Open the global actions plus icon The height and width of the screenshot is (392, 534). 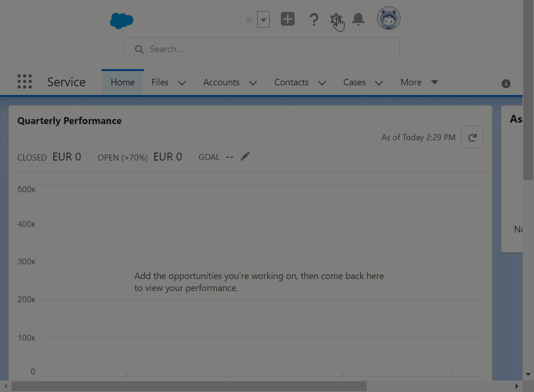(x=288, y=19)
